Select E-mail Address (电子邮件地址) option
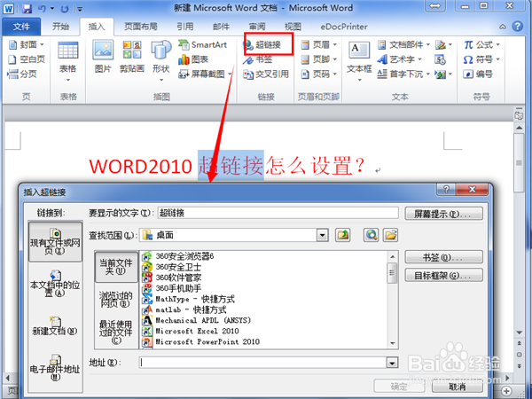This screenshot has width=532, height=399. [x=55, y=368]
